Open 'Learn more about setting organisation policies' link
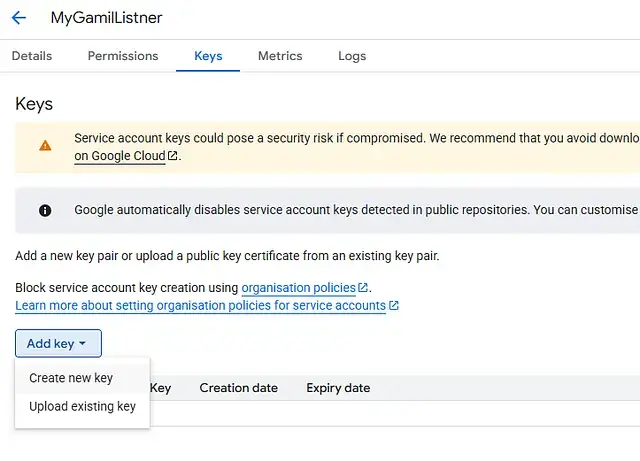This screenshot has height=461, width=640. pos(200,306)
